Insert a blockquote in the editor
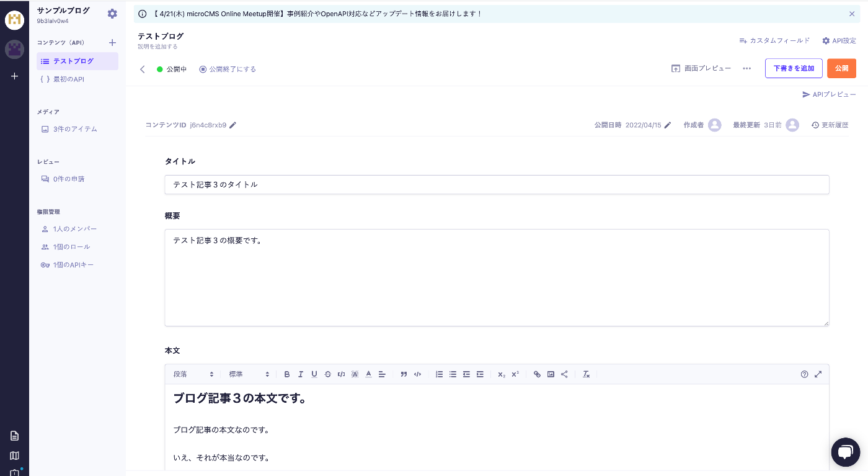868x476 pixels. [404, 374]
